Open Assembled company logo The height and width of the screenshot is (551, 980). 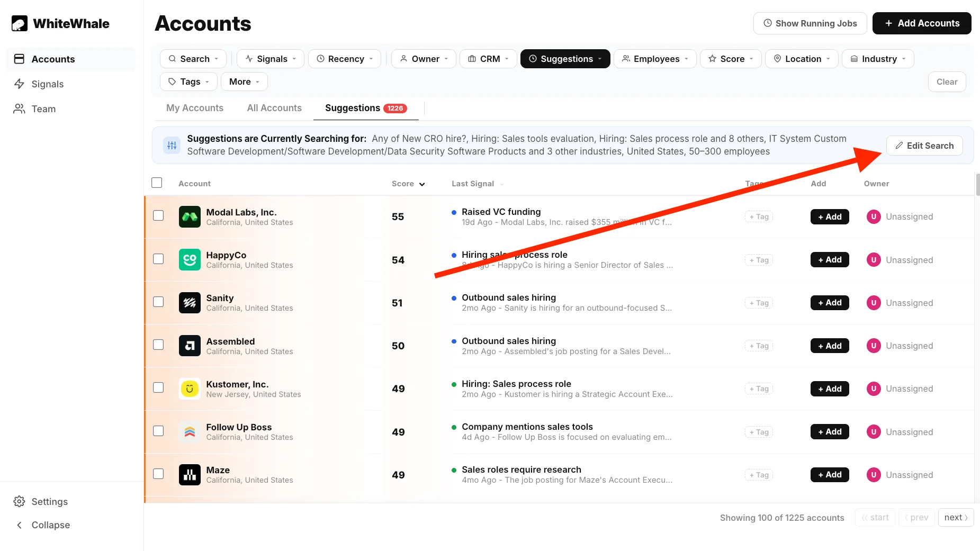tap(190, 346)
